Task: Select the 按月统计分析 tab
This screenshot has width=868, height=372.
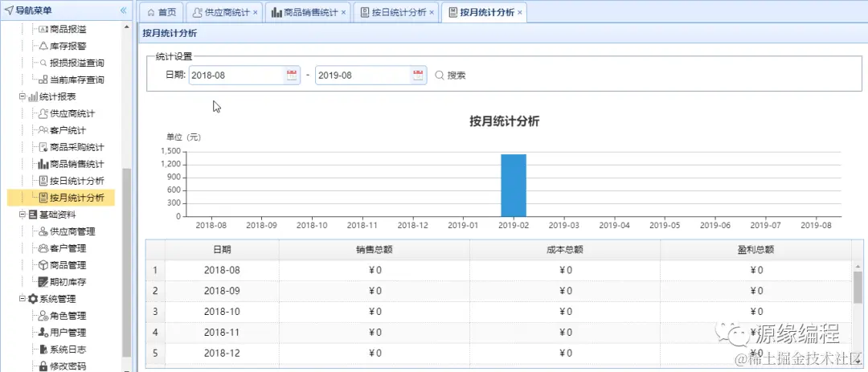Action: pos(484,12)
